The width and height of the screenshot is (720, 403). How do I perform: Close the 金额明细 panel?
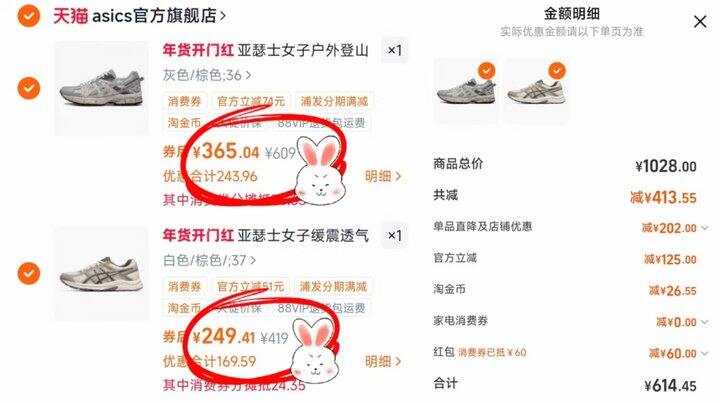[x=700, y=22]
